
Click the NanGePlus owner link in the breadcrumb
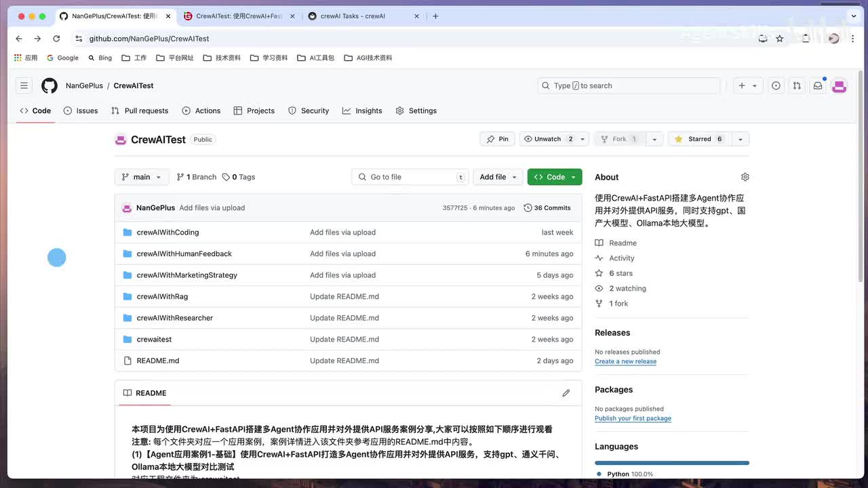[84, 86]
